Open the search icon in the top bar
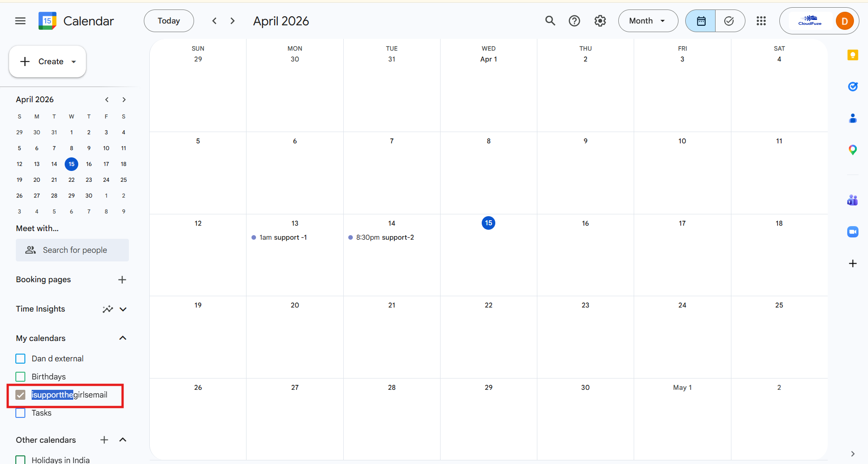The image size is (868, 464). [550, 21]
